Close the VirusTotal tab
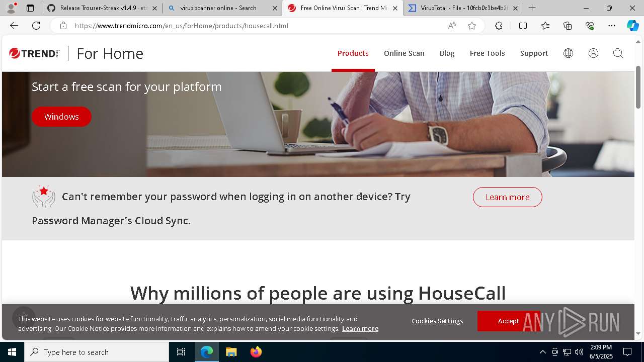 515,8
